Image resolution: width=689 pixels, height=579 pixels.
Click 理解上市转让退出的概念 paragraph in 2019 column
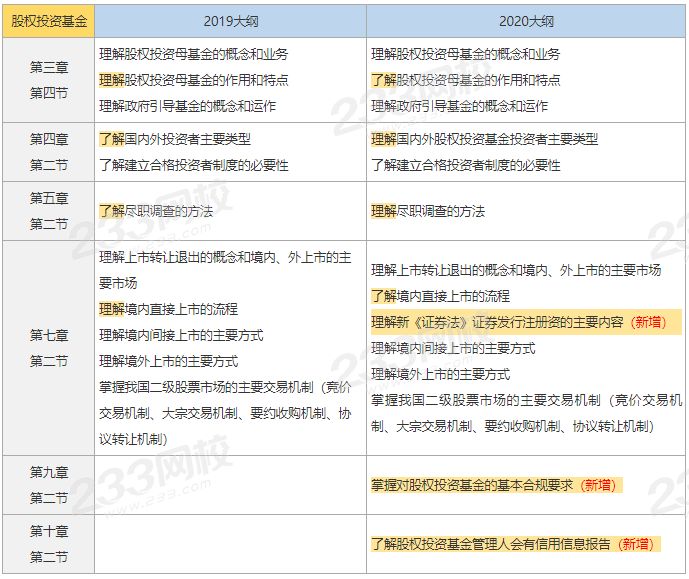[x=225, y=270]
